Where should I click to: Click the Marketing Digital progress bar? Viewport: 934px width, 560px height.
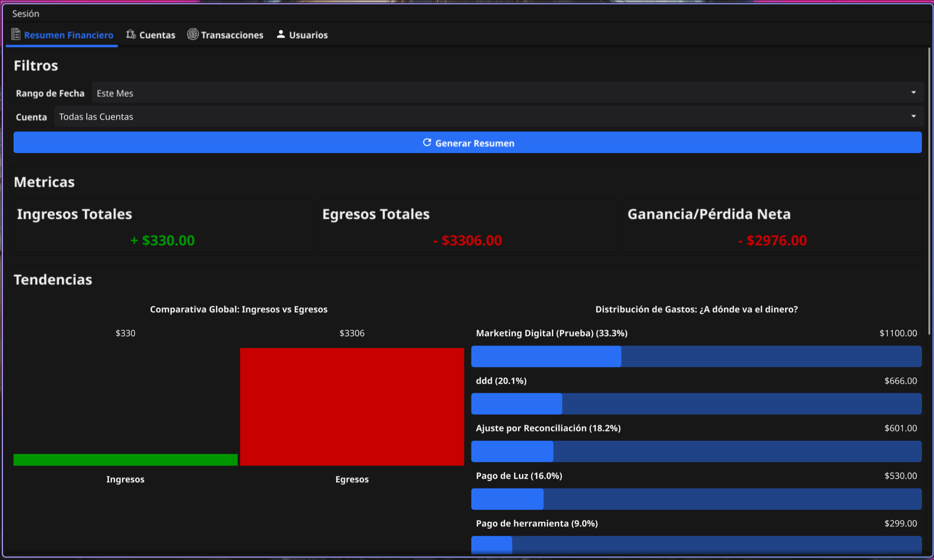click(696, 356)
